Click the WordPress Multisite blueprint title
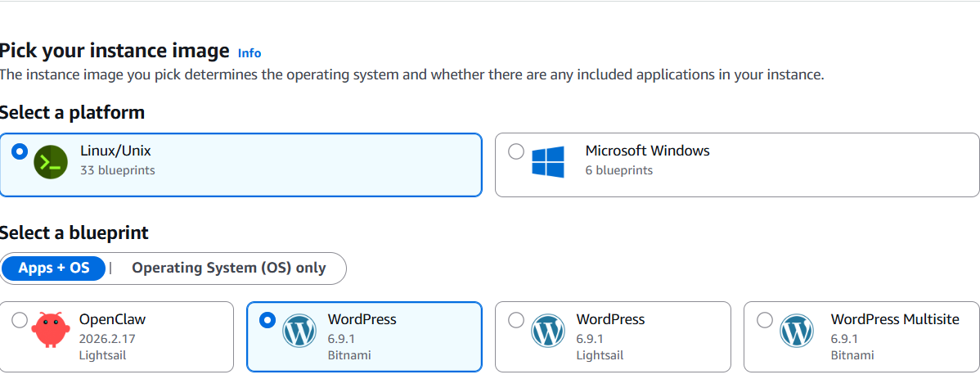The width and height of the screenshot is (980, 379). (894, 319)
